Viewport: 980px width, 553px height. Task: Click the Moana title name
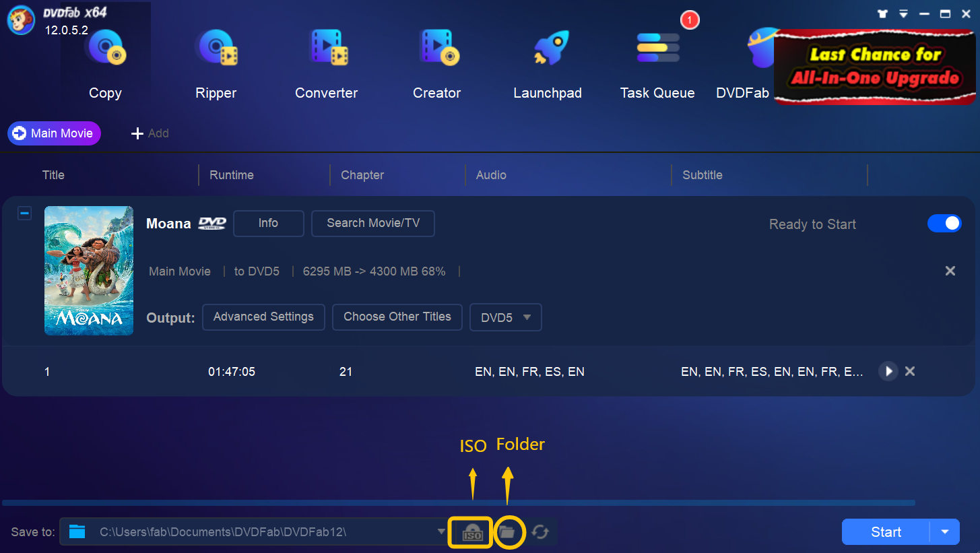(168, 224)
